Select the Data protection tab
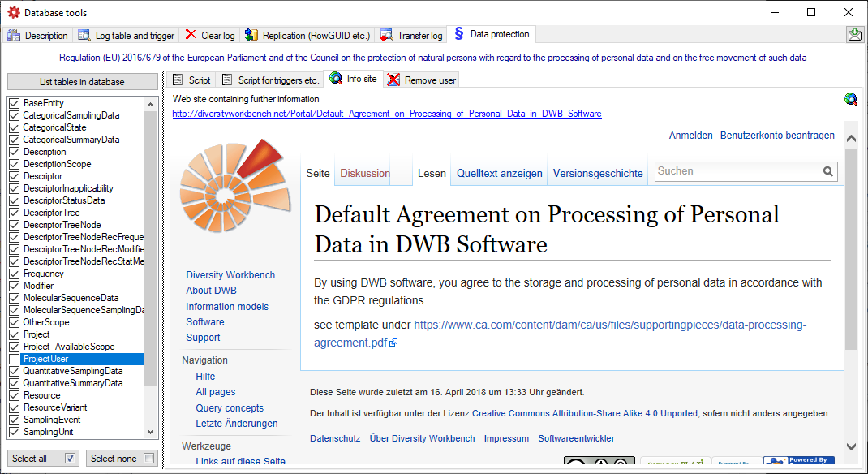 pyautogui.click(x=492, y=34)
